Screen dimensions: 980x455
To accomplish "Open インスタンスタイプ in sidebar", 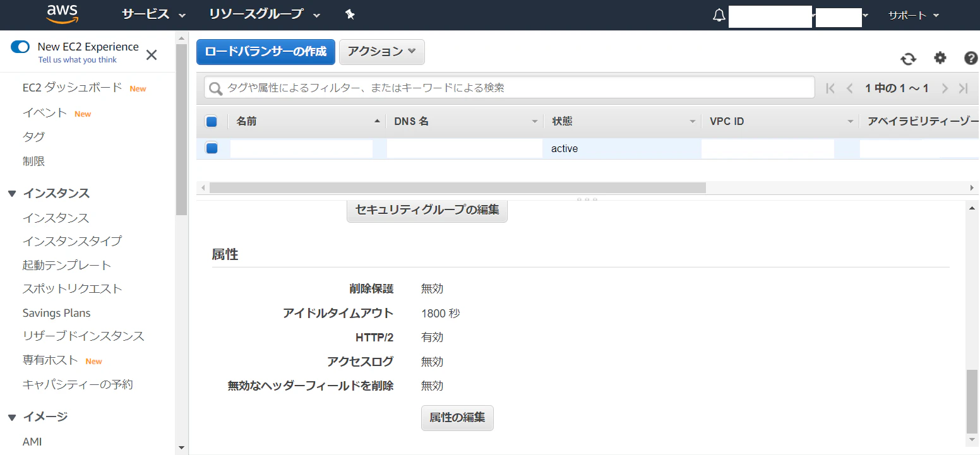I will (x=72, y=241).
